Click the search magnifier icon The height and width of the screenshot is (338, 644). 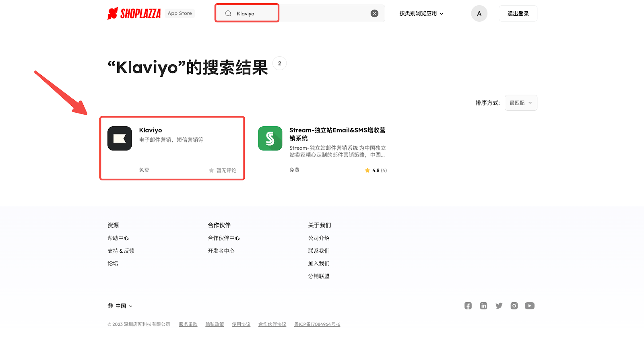pos(228,13)
